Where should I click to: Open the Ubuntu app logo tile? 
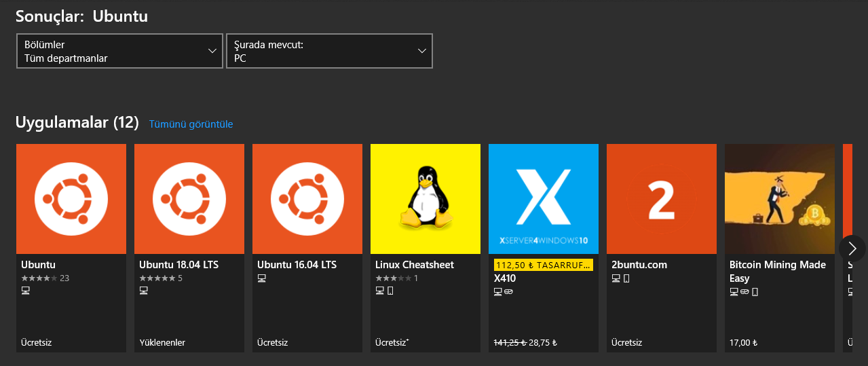click(71, 199)
